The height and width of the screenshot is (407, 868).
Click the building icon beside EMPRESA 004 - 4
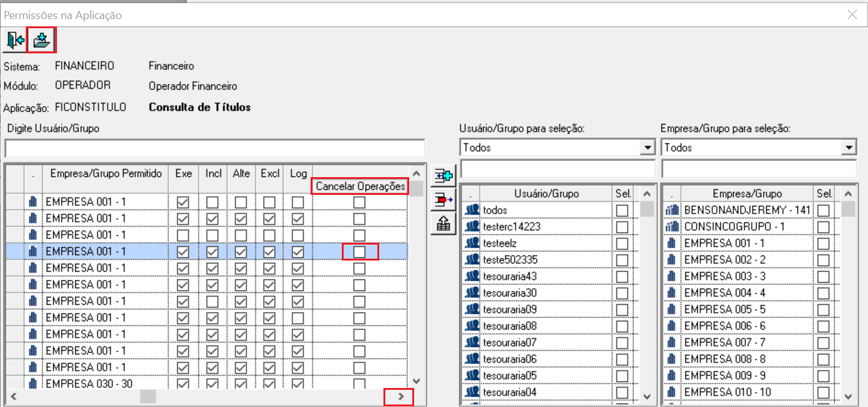[x=673, y=293]
